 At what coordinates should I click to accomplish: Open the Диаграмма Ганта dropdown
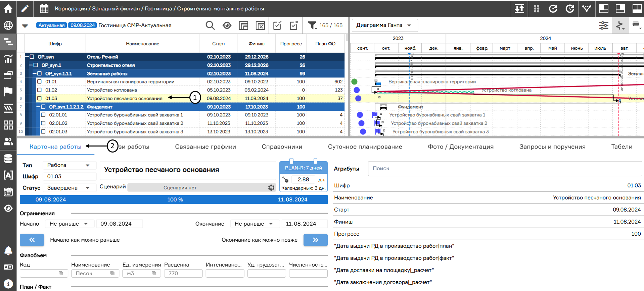[384, 25]
